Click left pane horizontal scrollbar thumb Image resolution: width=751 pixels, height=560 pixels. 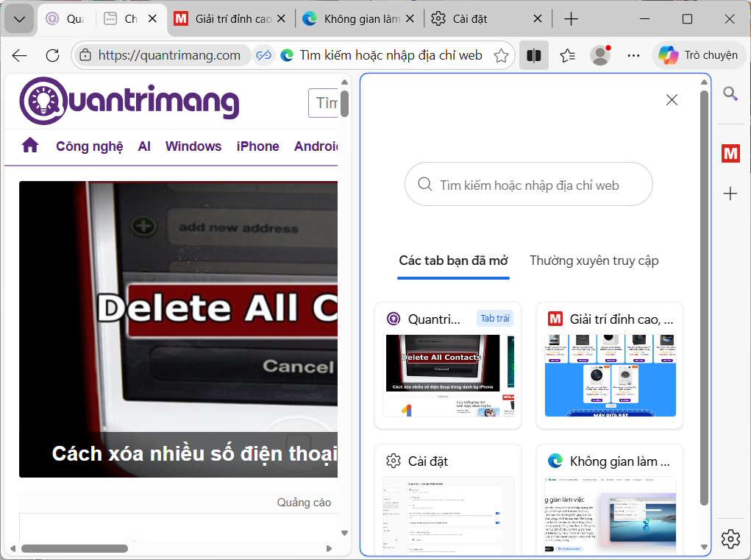pos(74,548)
